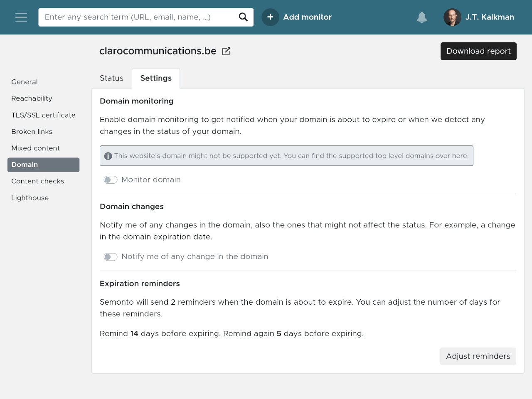Go to Reachability section

click(32, 99)
